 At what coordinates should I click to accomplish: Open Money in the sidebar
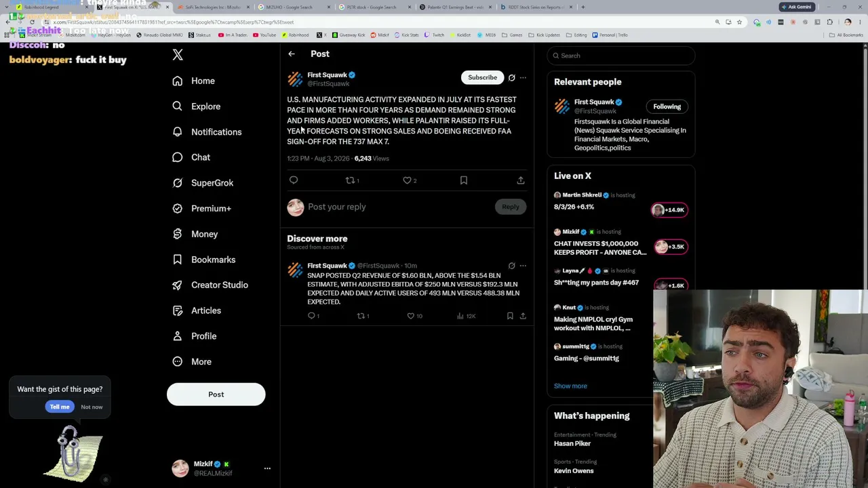click(195, 234)
